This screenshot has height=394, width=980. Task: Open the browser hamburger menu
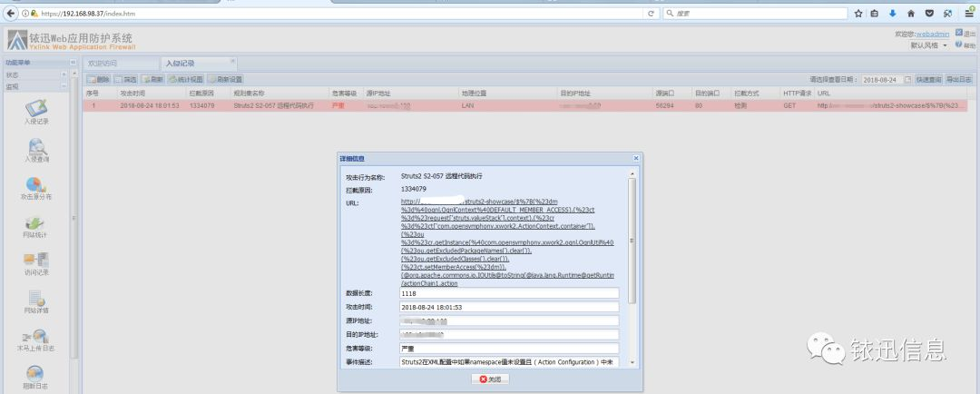coord(969,13)
